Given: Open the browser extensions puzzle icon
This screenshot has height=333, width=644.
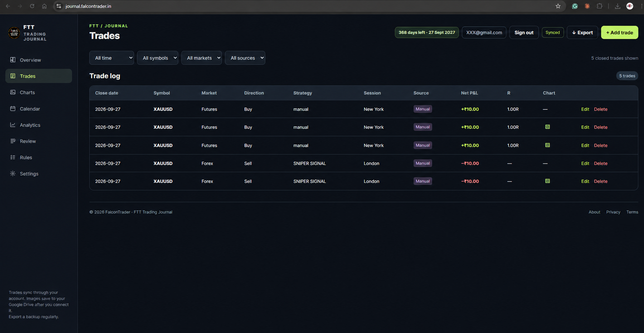Looking at the screenshot, I should pos(599,6).
